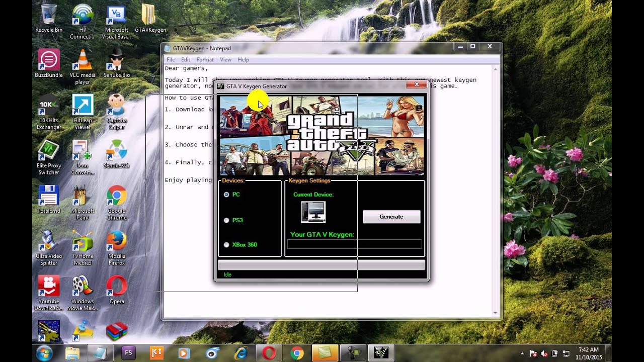644x362 pixels.
Task: Select the Recycle Bin desktop icon
Action: click(x=49, y=19)
